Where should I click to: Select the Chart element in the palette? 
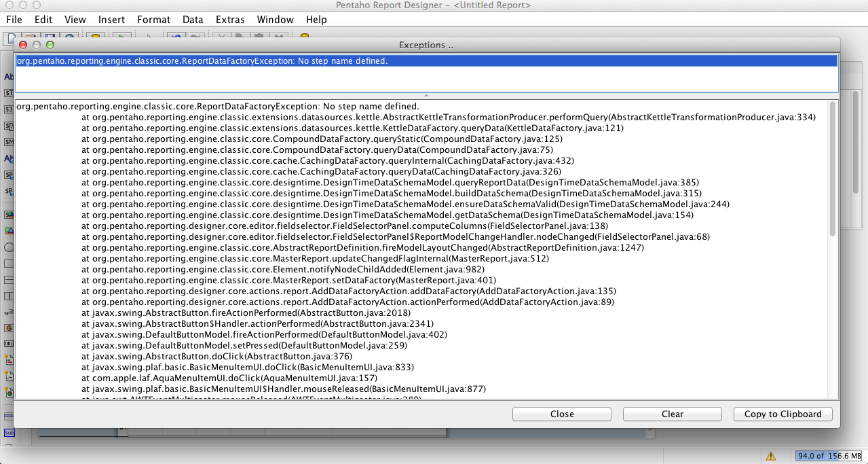[9, 328]
